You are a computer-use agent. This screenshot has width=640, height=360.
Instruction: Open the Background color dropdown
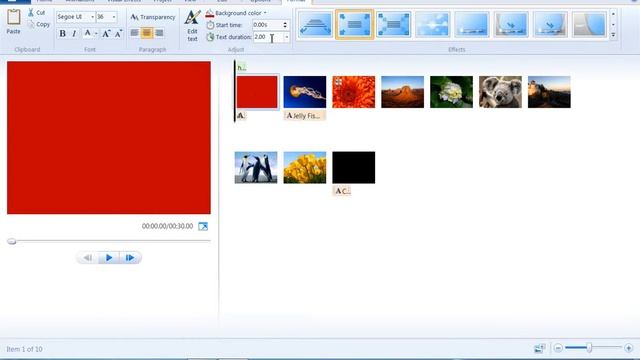[236, 13]
